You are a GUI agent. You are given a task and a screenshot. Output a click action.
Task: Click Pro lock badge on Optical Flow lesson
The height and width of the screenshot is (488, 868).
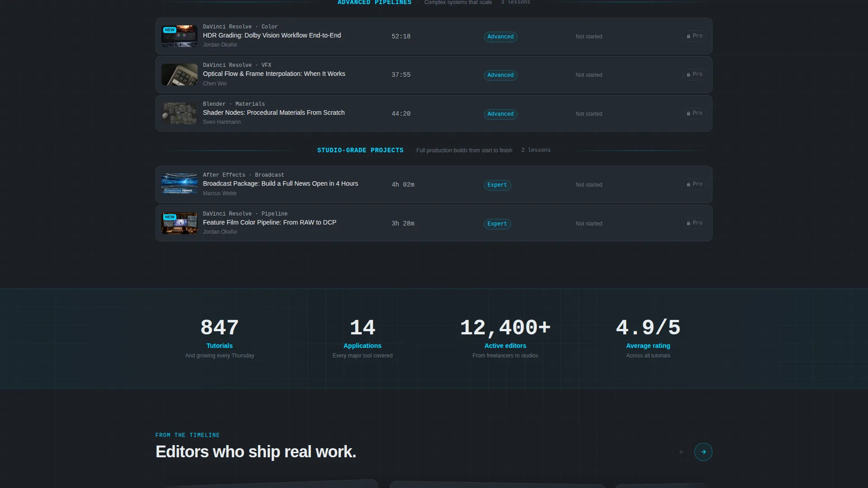click(x=694, y=75)
